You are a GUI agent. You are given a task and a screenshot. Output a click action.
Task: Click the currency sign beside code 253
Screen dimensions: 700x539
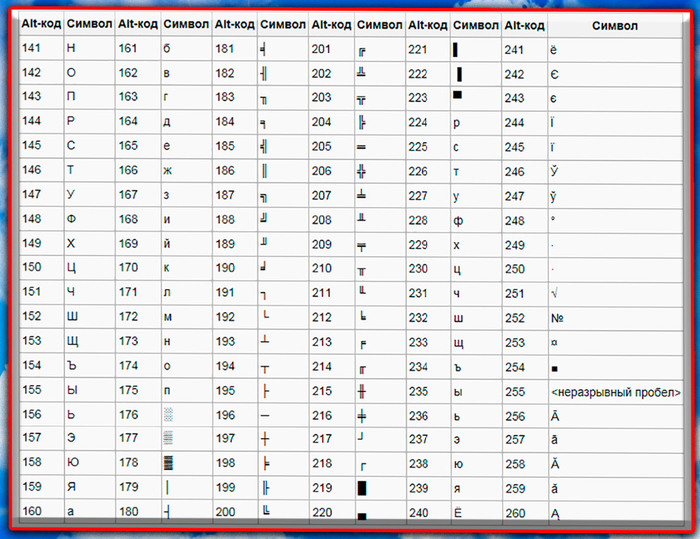tap(552, 341)
